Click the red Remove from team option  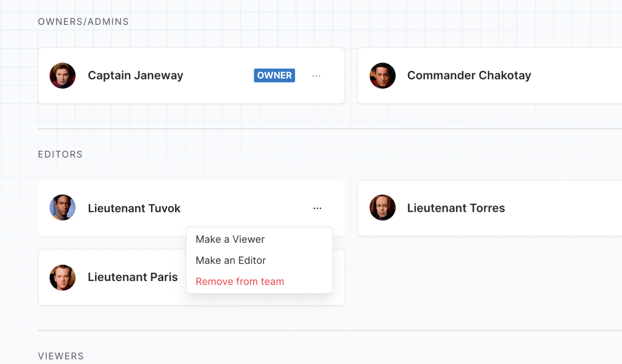(x=240, y=281)
